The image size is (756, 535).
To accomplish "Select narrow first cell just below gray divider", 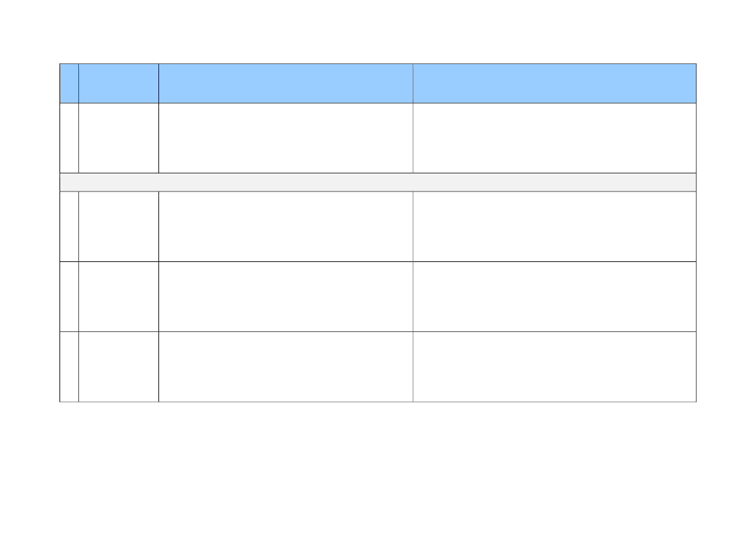I will (x=69, y=226).
